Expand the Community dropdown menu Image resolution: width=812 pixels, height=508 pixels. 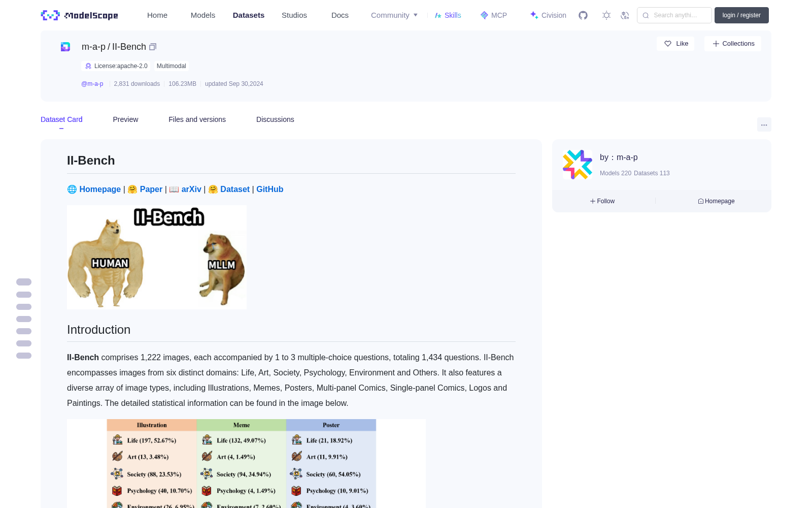coord(394,15)
